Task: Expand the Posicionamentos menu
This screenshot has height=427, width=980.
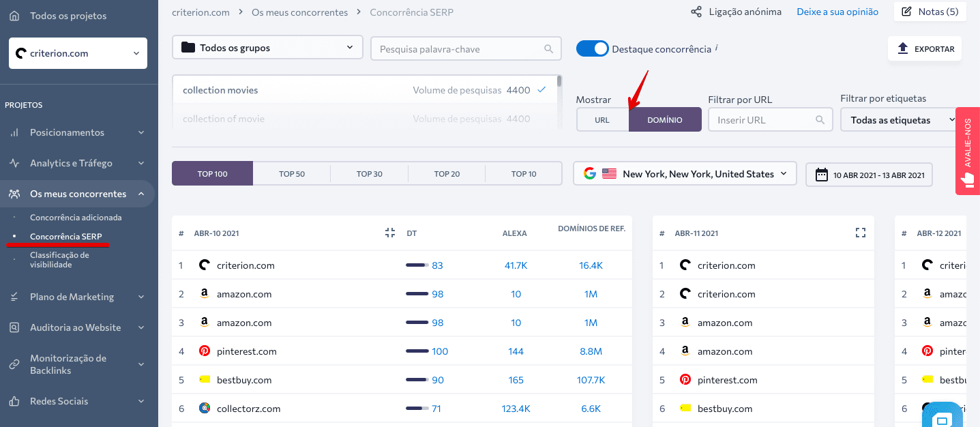Action: point(141,132)
